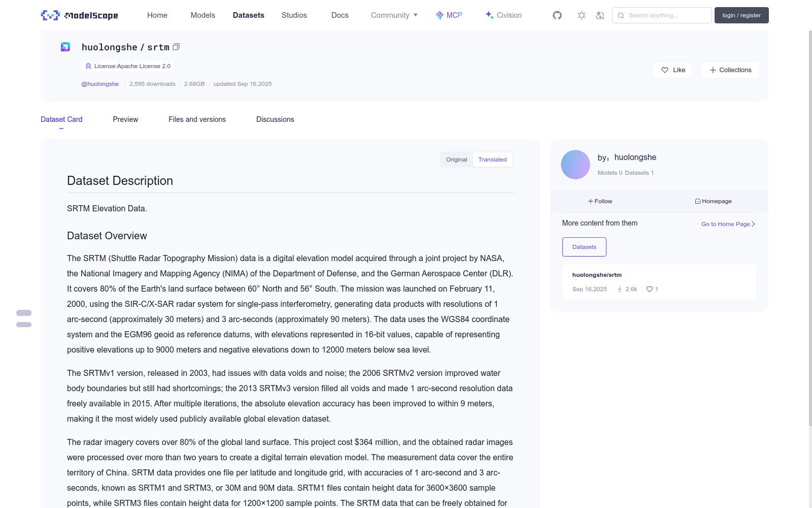Click the heart icon on the Like button
Viewport: 812px width, 508px height.
tap(665, 70)
